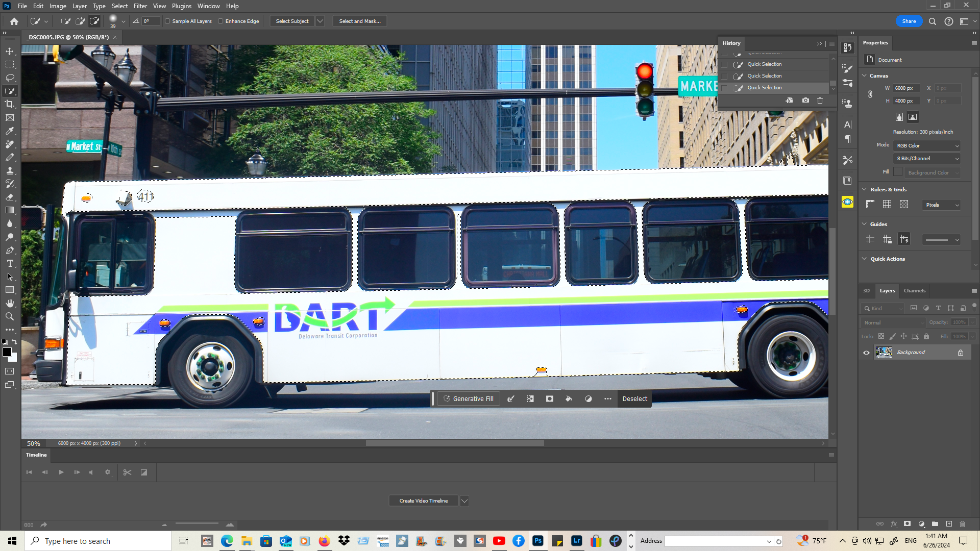980x551 pixels.
Task: Set landscape canvas orientation
Action: [913, 117]
